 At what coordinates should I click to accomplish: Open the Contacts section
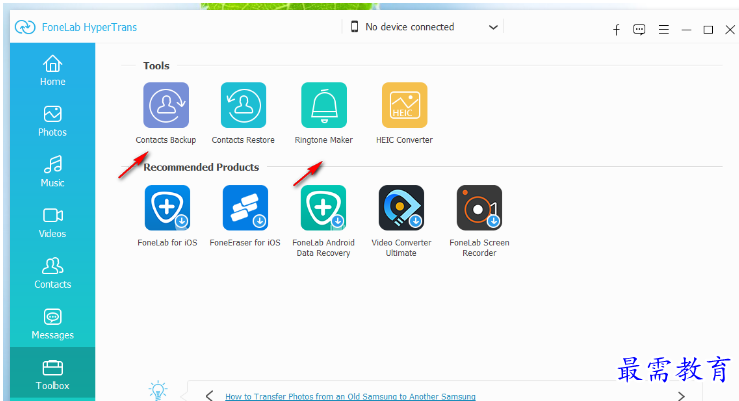tap(52, 273)
